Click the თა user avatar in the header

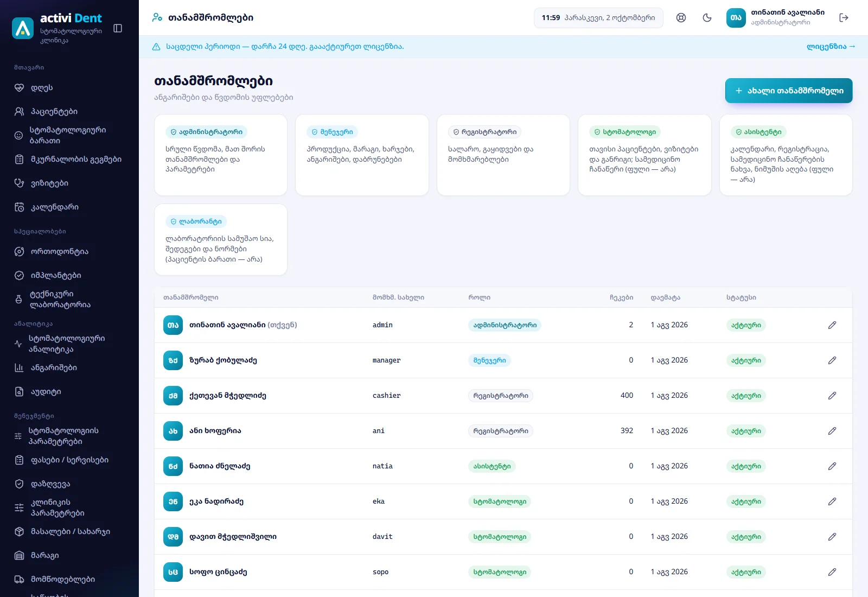click(736, 18)
